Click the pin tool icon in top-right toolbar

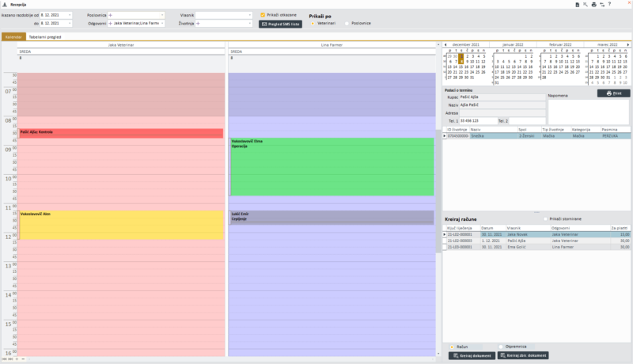586,5
